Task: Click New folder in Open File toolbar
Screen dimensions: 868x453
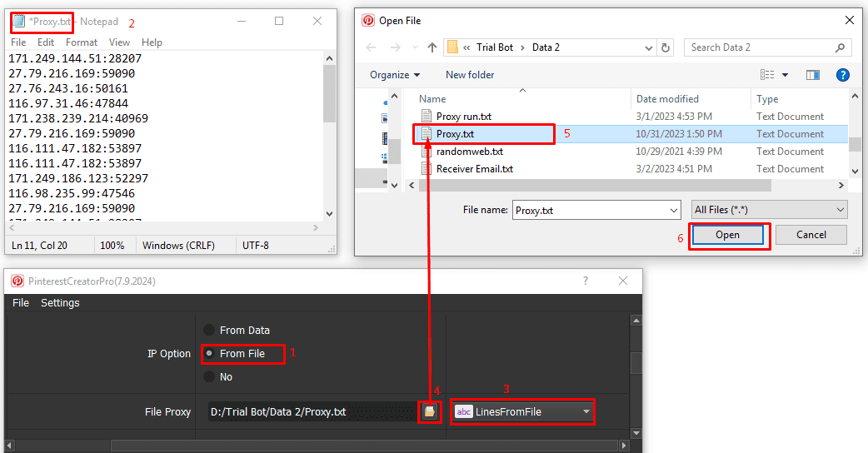Action: pos(470,75)
